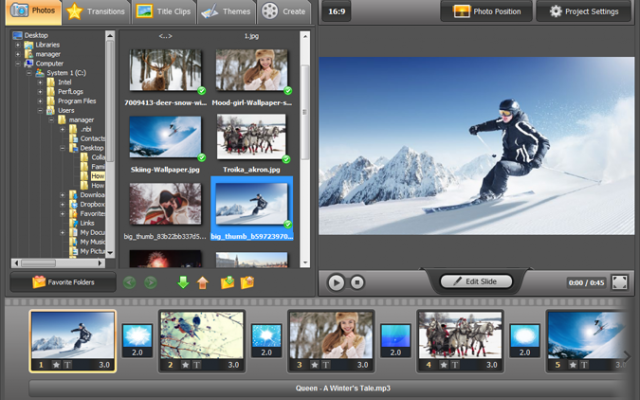Select slide 3 girl in timeline

click(331, 341)
